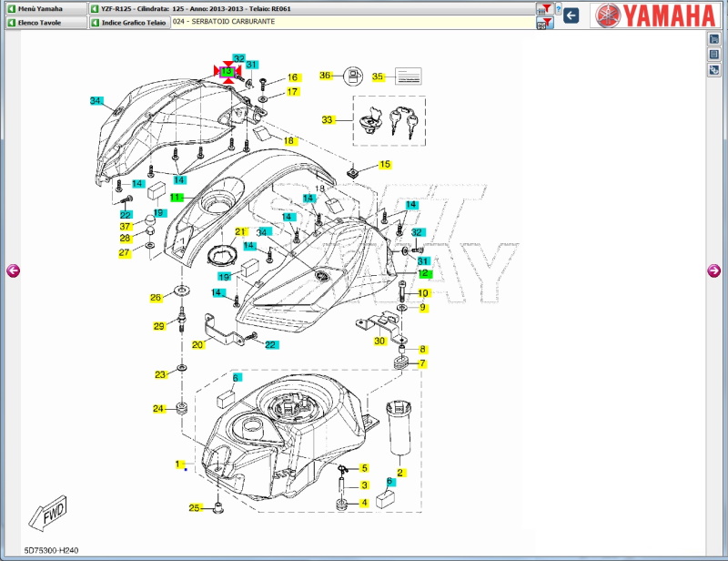The image size is (728, 561).
Task: Select part number 25 label near tank bottom
Action: [x=194, y=507]
